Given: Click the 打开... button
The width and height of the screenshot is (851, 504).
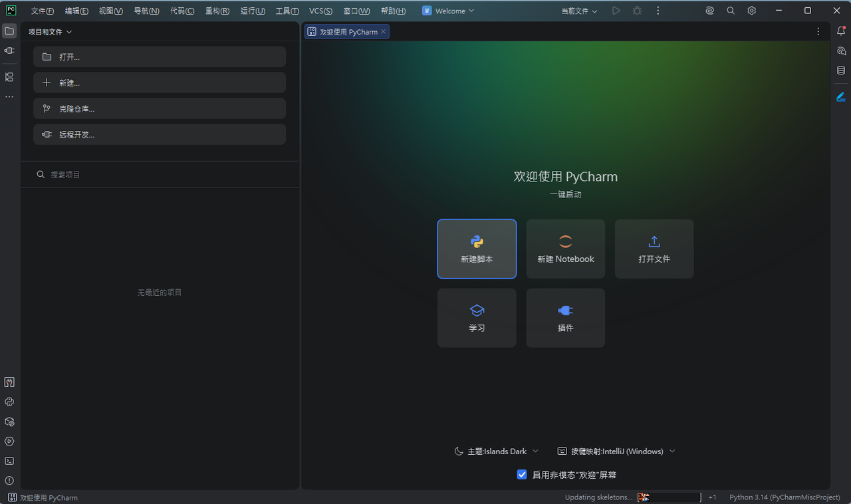Looking at the screenshot, I should click(x=160, y=57).
